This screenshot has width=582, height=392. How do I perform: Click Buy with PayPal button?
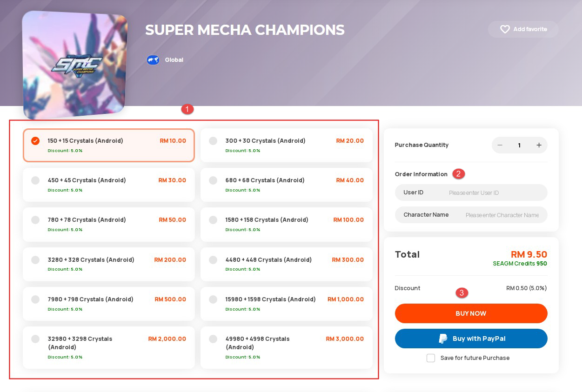(471, 339)
